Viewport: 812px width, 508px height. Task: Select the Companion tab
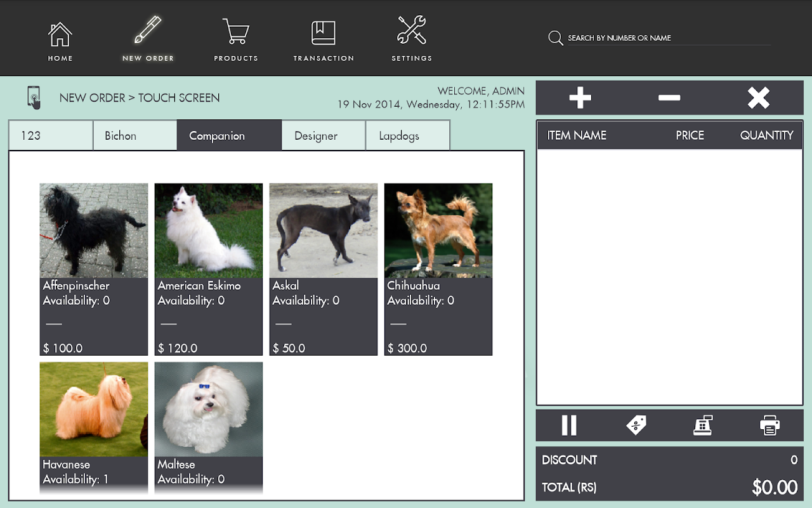[x=229, y=135]
